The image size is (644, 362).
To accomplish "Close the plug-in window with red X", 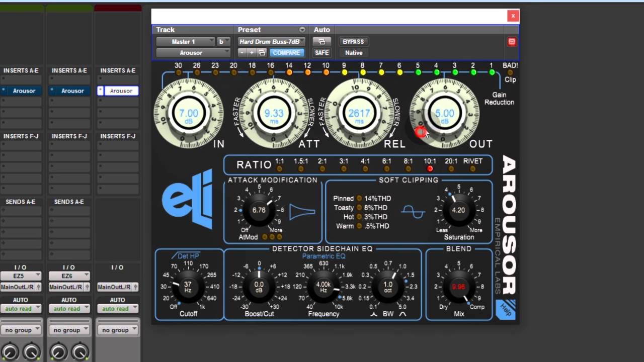I will (513, 16).
